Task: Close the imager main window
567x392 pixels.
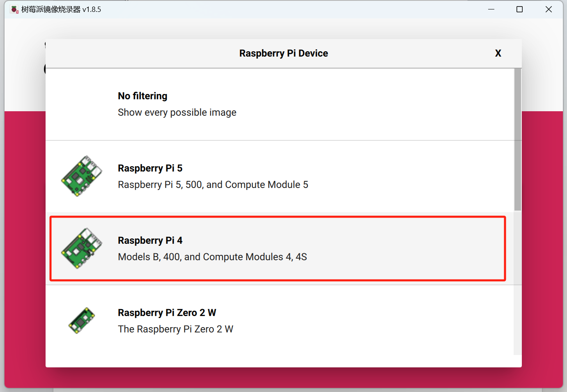Action: pyautogui.click(x=549, y=9)
